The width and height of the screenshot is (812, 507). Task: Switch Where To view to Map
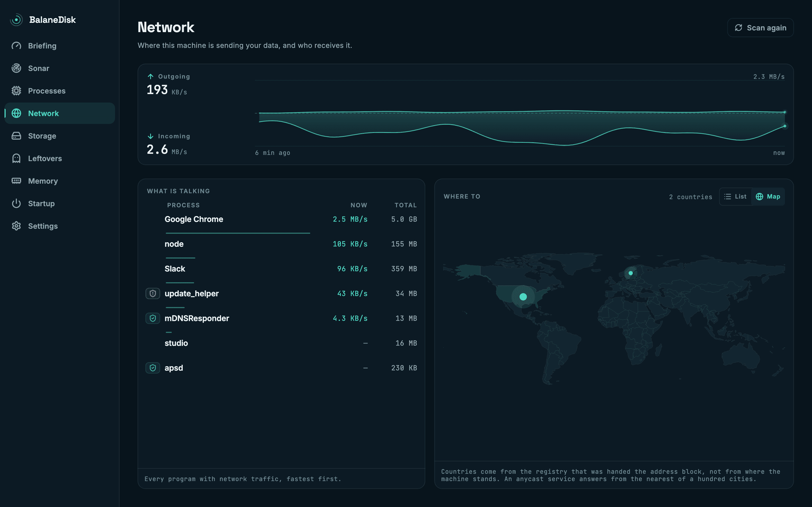[x=768, y=197]
